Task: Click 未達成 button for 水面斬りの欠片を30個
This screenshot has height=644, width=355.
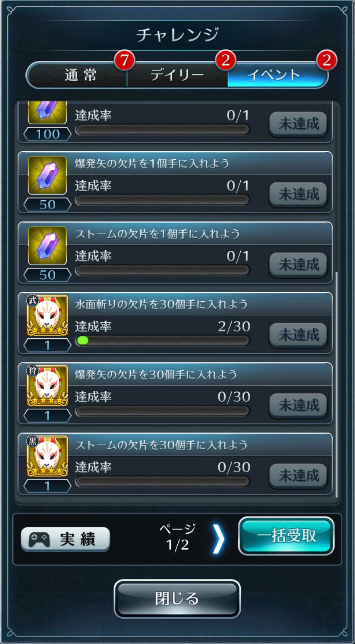Action: pyautogui.click(x=298, y=335)
